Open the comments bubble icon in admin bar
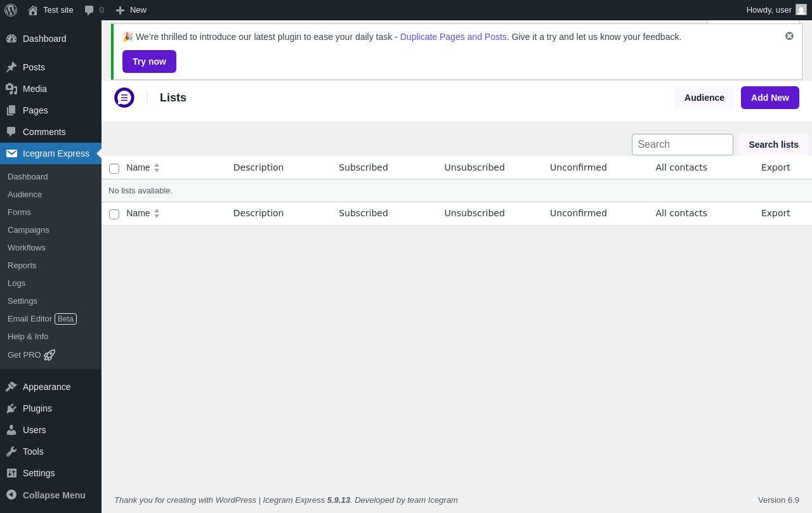The width and height of the screenshot is (812, 513). coord(89,10)
